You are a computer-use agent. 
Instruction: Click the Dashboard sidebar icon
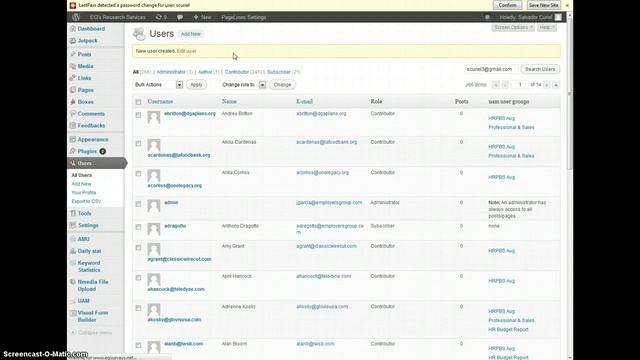(x=73, y=29)
